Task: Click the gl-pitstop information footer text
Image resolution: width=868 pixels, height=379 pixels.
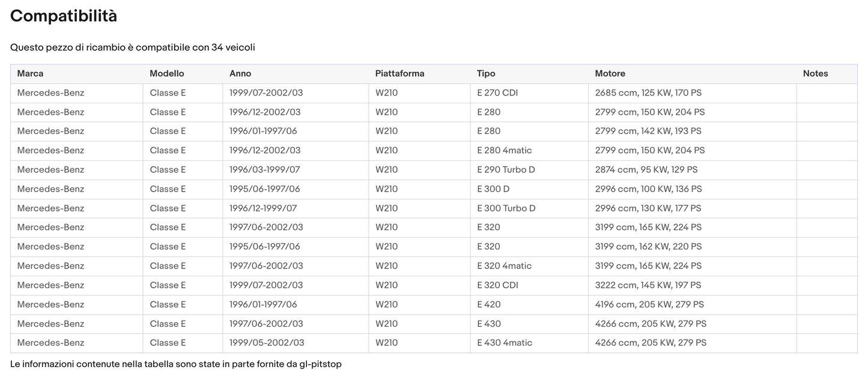Action: [x=175, y=365]
